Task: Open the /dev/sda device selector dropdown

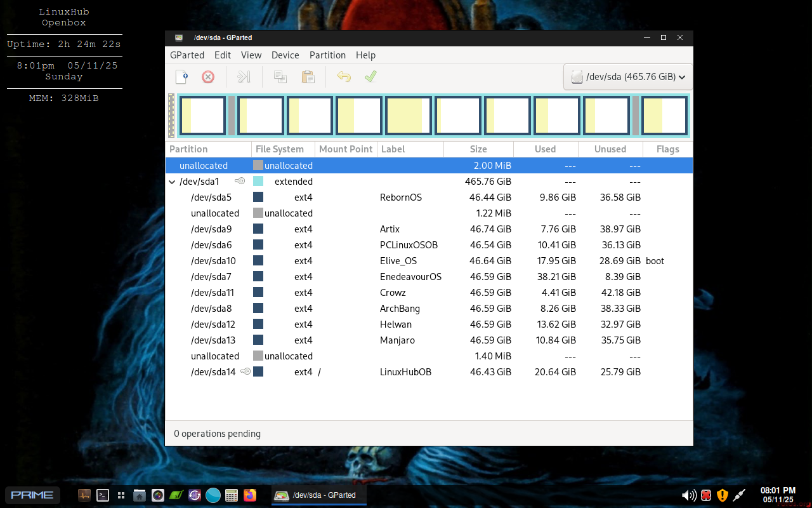Action: point(628,77)
